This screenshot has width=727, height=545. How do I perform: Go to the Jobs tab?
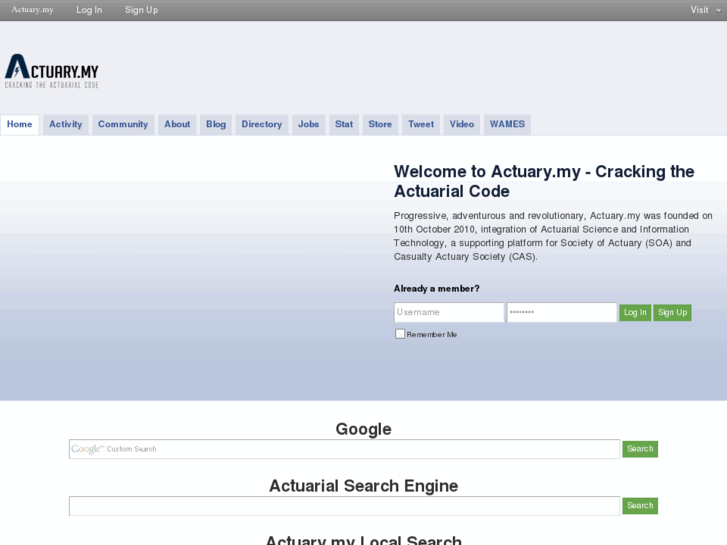(x=309, y=124)
